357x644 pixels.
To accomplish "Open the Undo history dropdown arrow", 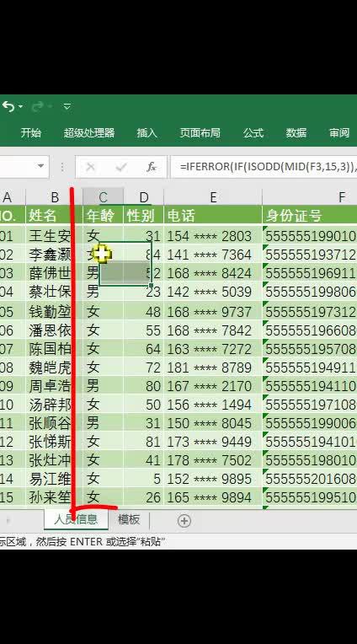I will [x=20, y=107].
